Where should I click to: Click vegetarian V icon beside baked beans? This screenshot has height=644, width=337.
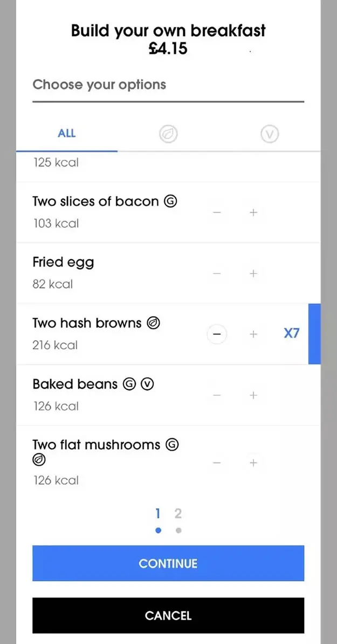click(x=148, y=384)
